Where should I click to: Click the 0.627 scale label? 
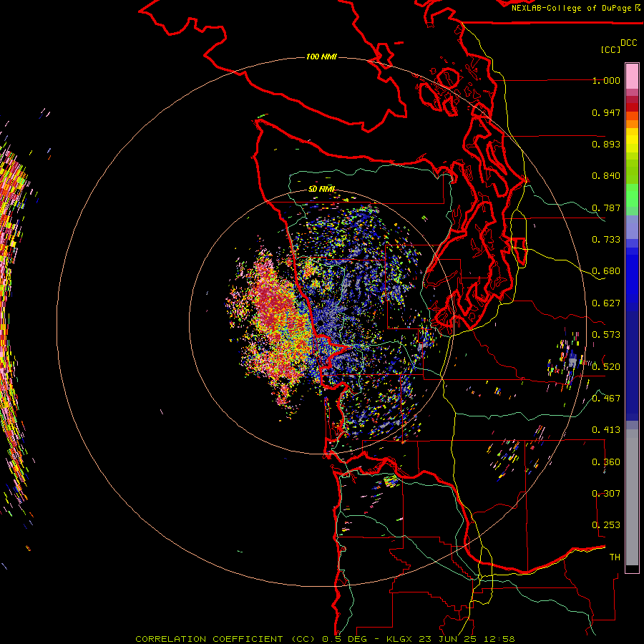point(606,303)
